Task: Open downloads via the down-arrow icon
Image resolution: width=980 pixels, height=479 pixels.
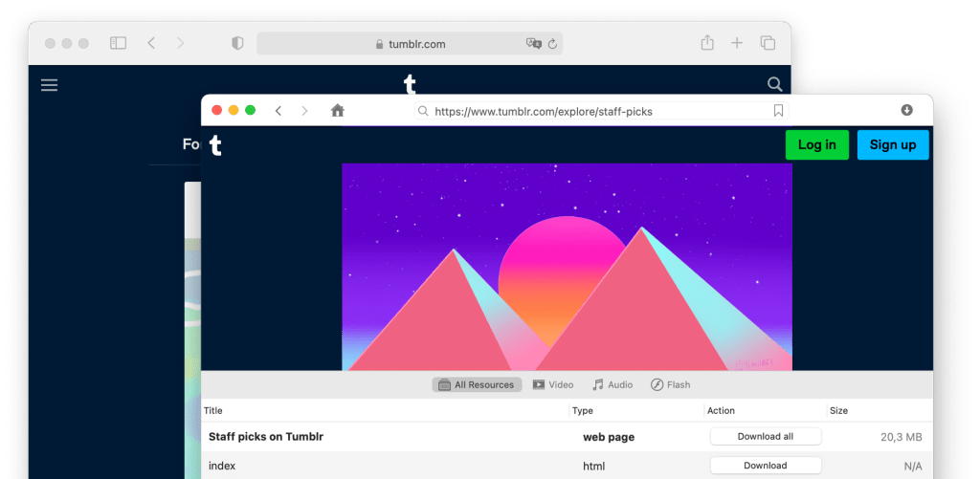Action: tap(907, 111)
